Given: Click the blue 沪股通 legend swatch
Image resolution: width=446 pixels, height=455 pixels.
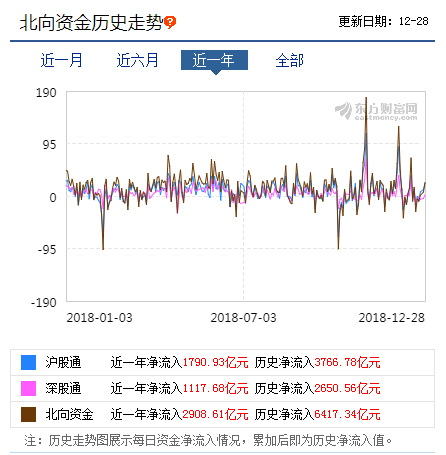Looking at the screenshot, I should point(28,362).
